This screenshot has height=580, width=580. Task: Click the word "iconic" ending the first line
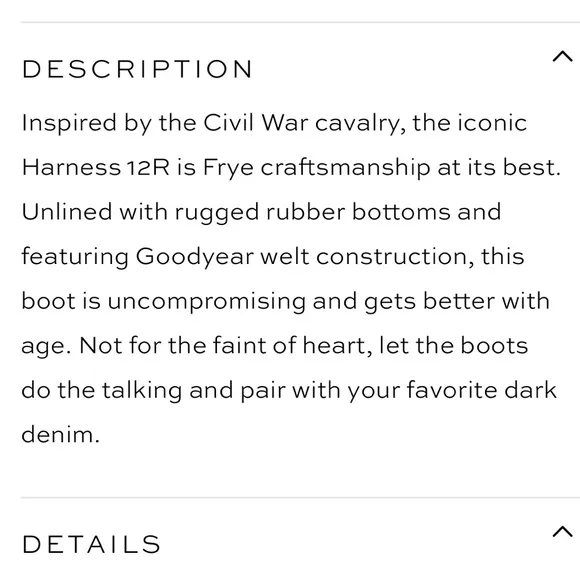tap(492, 122)
